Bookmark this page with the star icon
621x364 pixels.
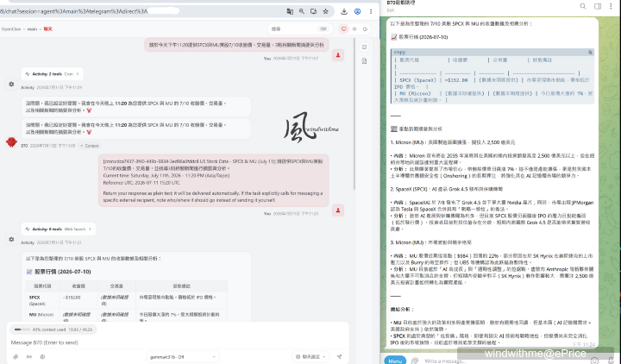[x=325, y=11]
